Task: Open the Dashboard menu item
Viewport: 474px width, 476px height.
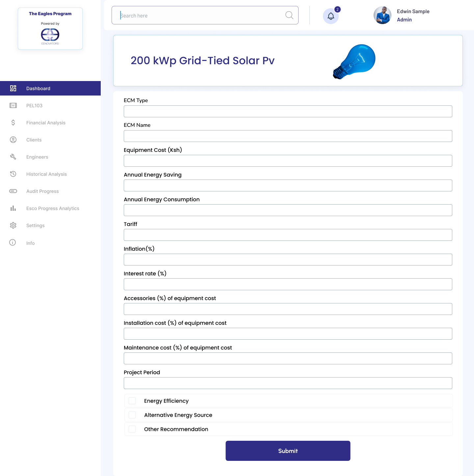Action: pos(50,88)
